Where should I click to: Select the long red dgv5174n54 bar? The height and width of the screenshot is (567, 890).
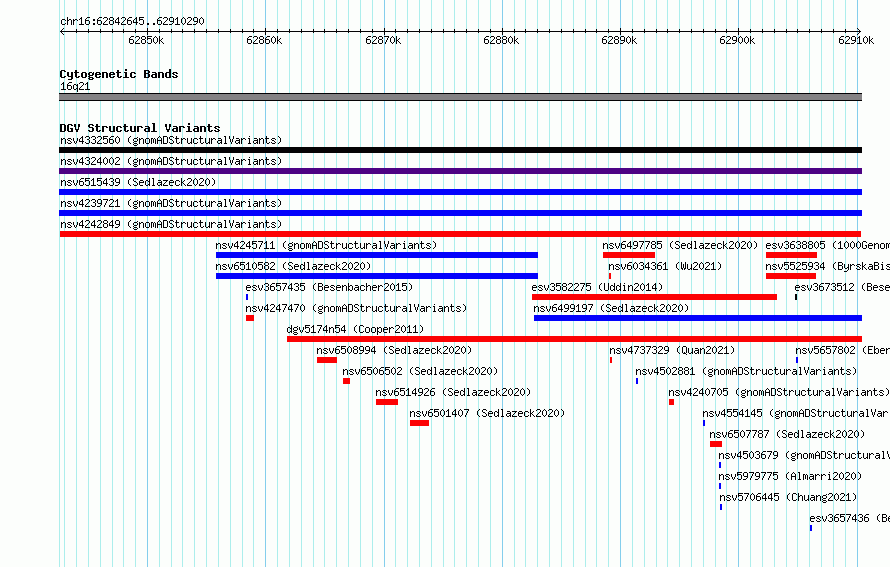tap(574, 339)
